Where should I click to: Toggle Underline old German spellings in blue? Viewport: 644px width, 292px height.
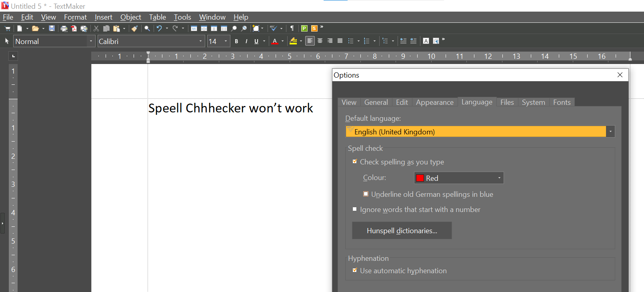(366, 194)
